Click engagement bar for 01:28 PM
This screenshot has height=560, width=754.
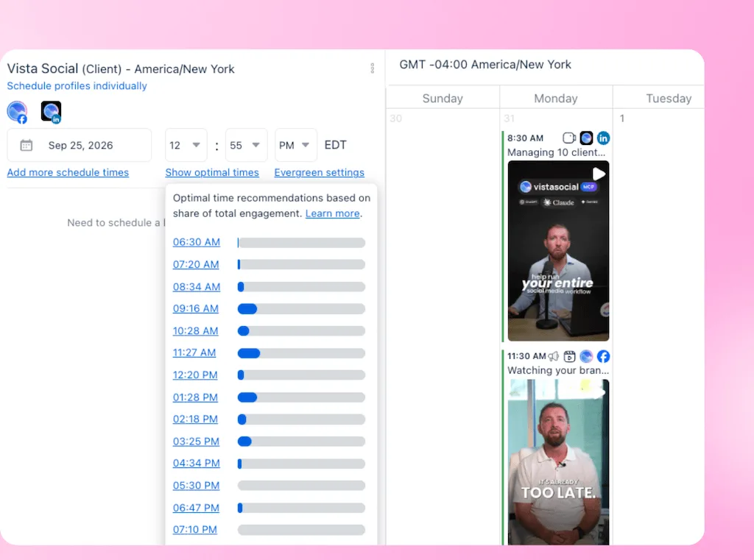pyautogui.click(x=301, y=397)
